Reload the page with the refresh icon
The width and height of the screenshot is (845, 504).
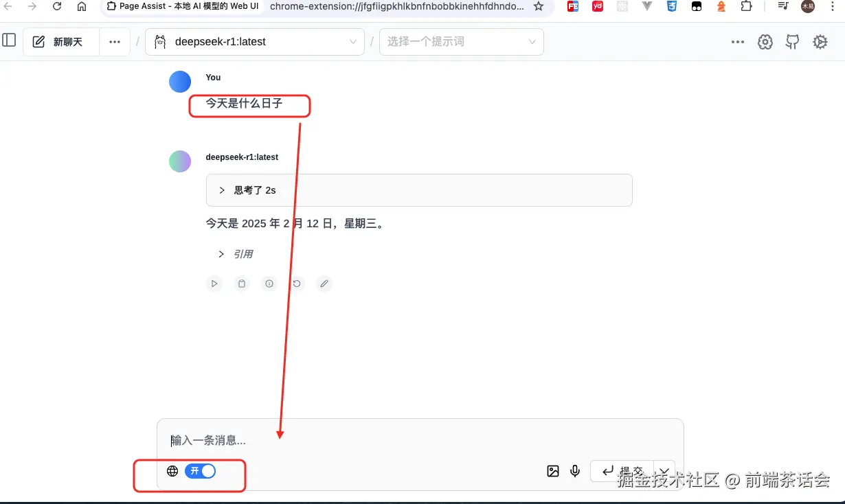tap(57, 6)
